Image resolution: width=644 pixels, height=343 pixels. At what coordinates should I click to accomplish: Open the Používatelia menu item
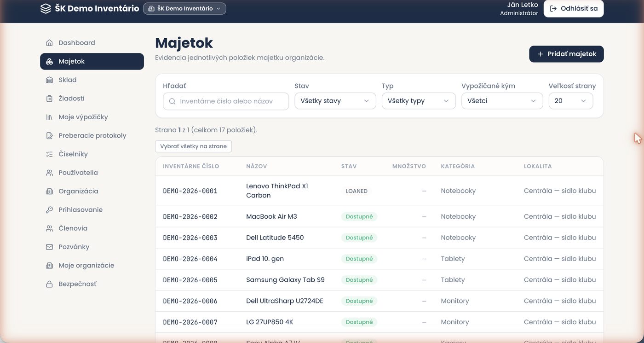(x=92, y=173)
